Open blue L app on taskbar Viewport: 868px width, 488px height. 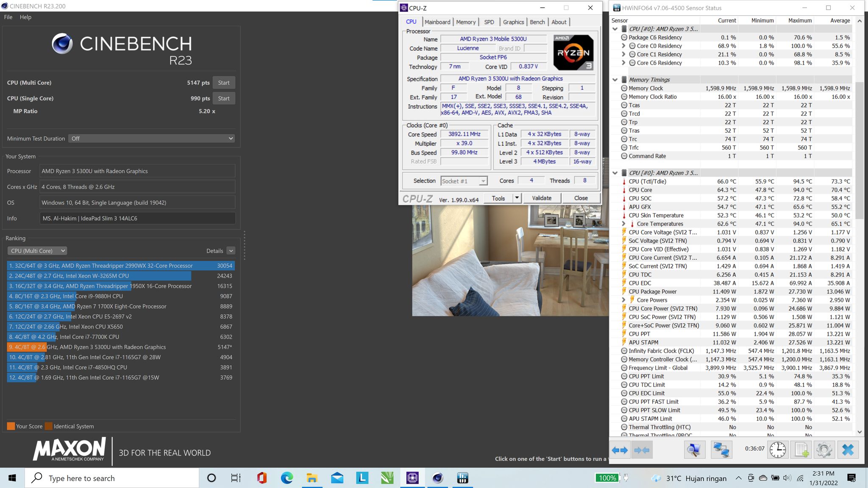point(362,478)
